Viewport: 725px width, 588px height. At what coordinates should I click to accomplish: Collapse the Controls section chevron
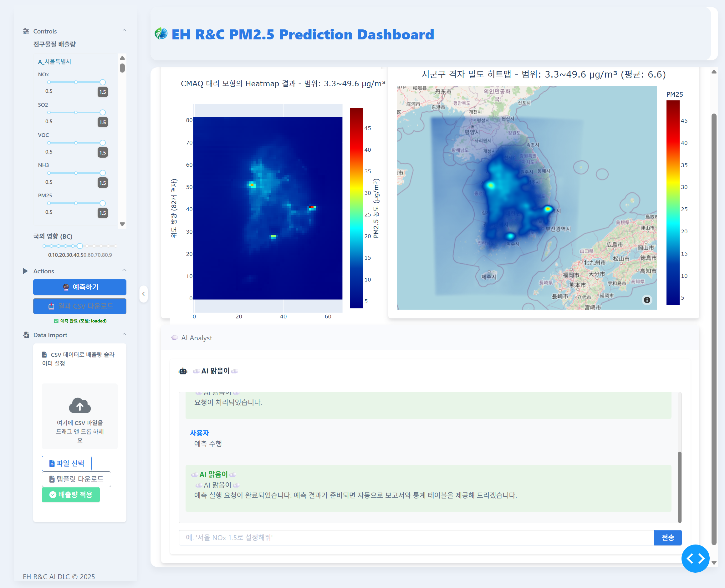(x=124, y=30)
